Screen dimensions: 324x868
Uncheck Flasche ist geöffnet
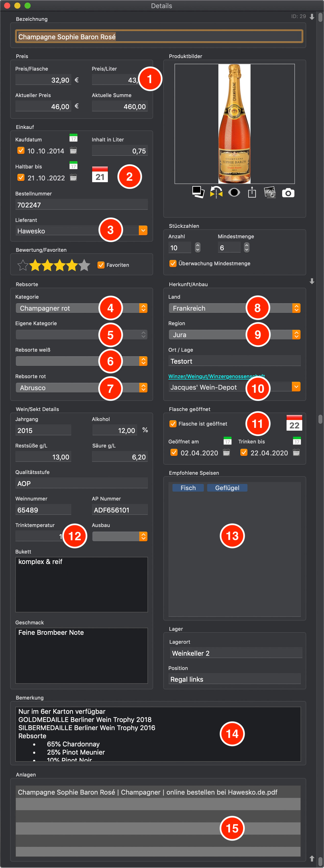pyautogui.click(x=173, y=424)
